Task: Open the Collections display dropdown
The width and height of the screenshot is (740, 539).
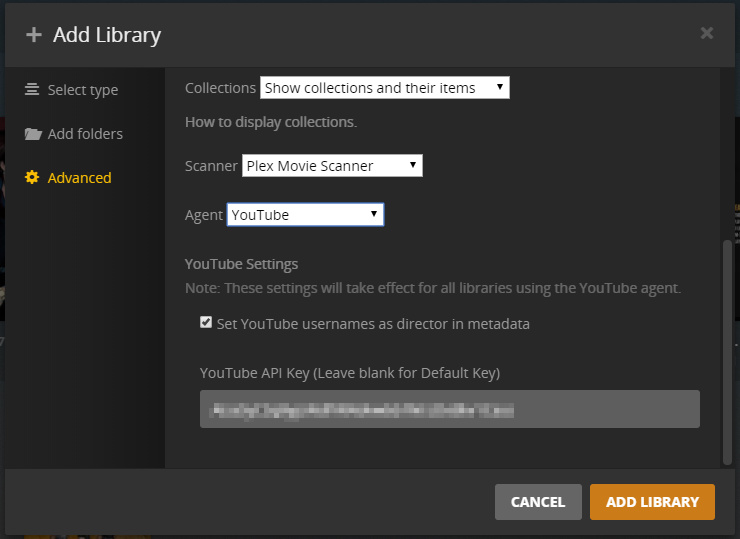Action: pos(385,88)
